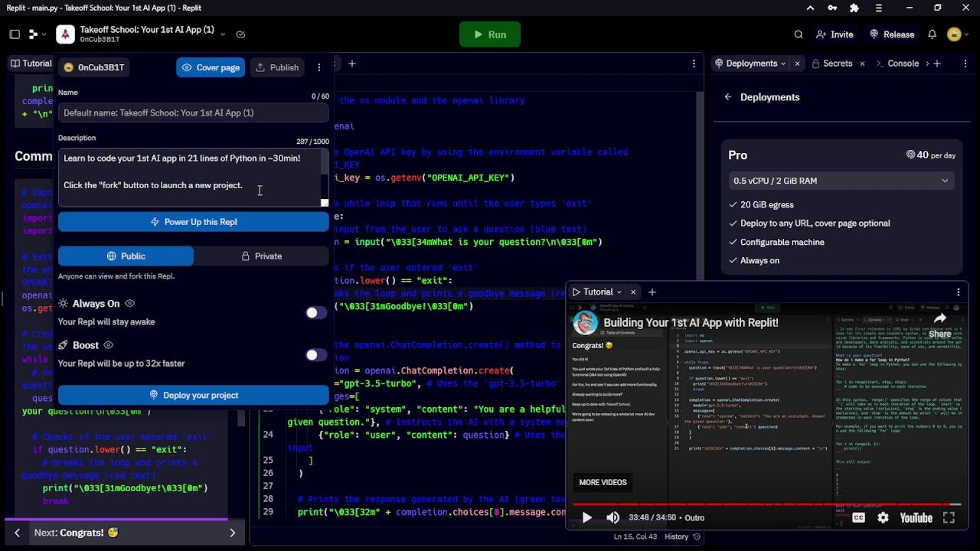The width and height of the screenshot is (980, 551).
Task: Close the Deployments tab
Action: [x=797, y=64]
